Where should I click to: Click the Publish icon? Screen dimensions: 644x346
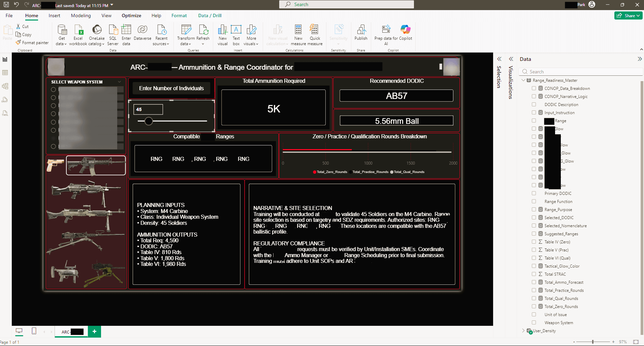[x=361, y=30]
